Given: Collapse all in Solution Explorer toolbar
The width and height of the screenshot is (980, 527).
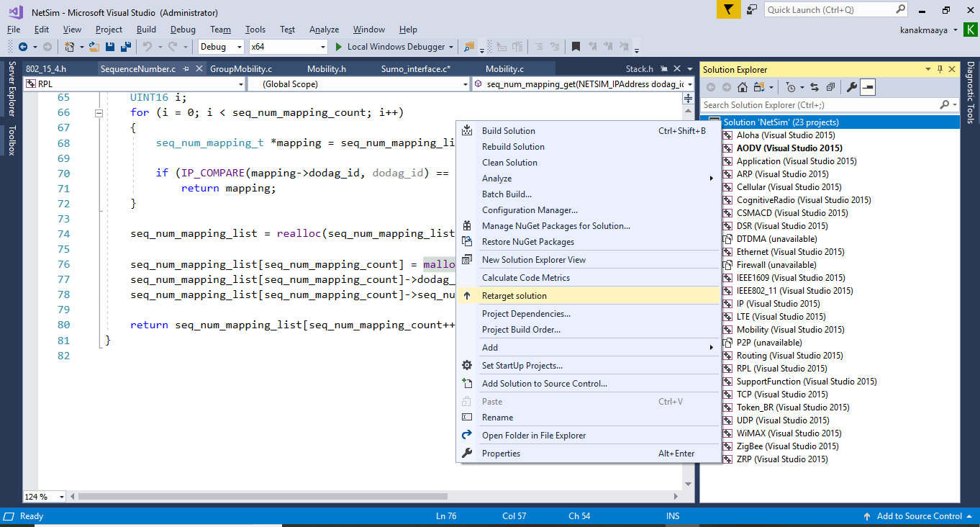Looking at the screenshot, I should coord(830,87).
